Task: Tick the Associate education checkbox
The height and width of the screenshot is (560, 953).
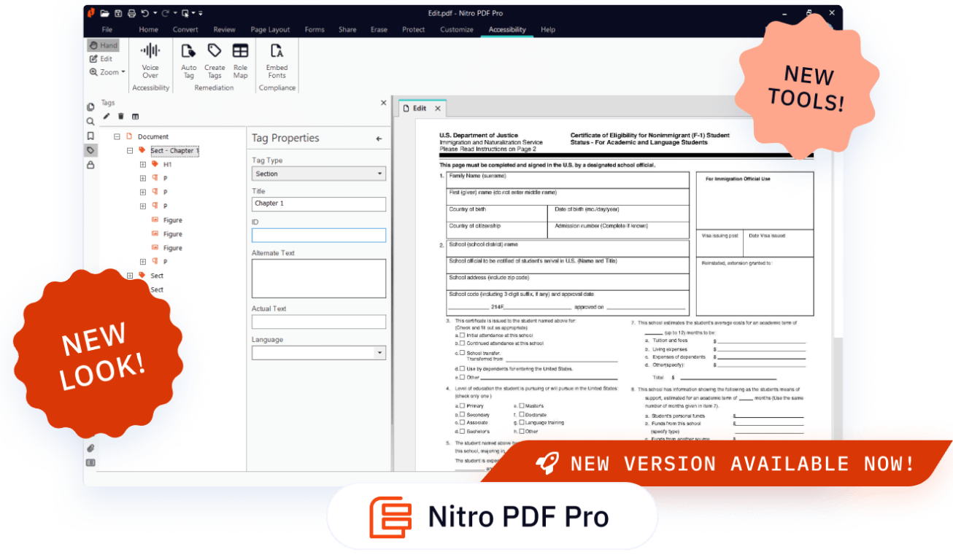Action: pos(462,422)
